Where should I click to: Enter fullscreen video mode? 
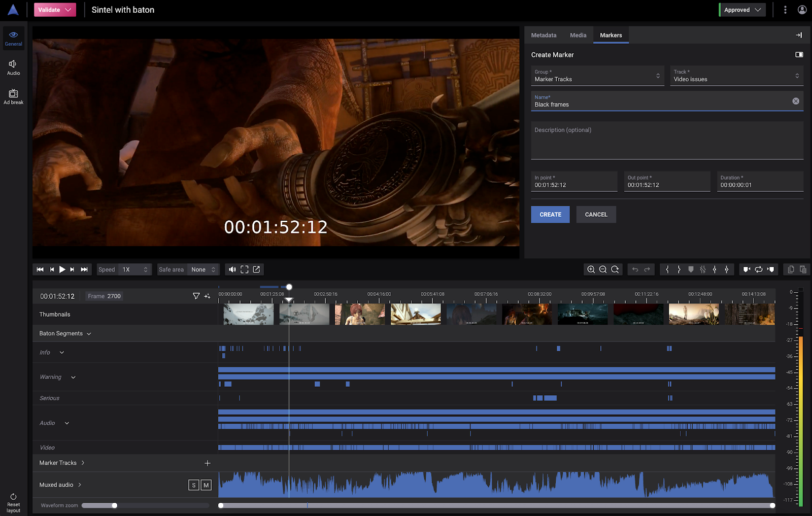245,269
